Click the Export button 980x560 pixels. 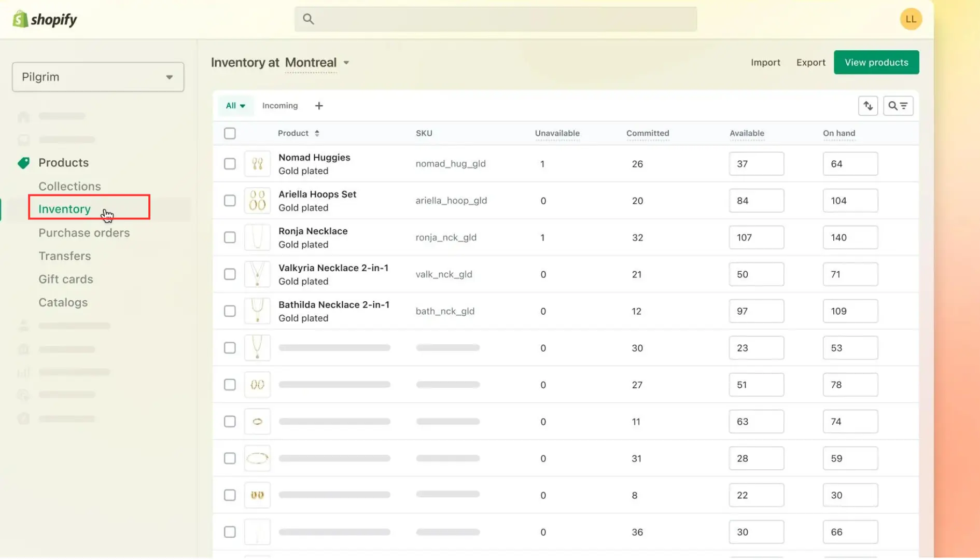810,62
